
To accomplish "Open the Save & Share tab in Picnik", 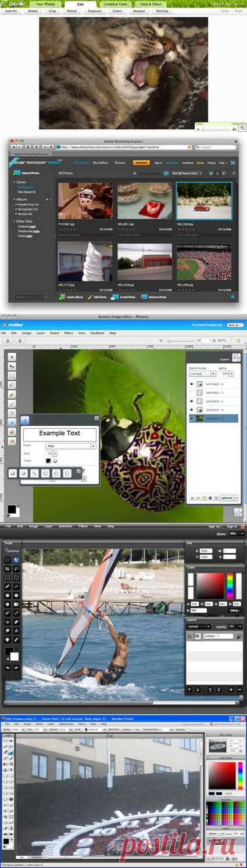I will [152, 3].
